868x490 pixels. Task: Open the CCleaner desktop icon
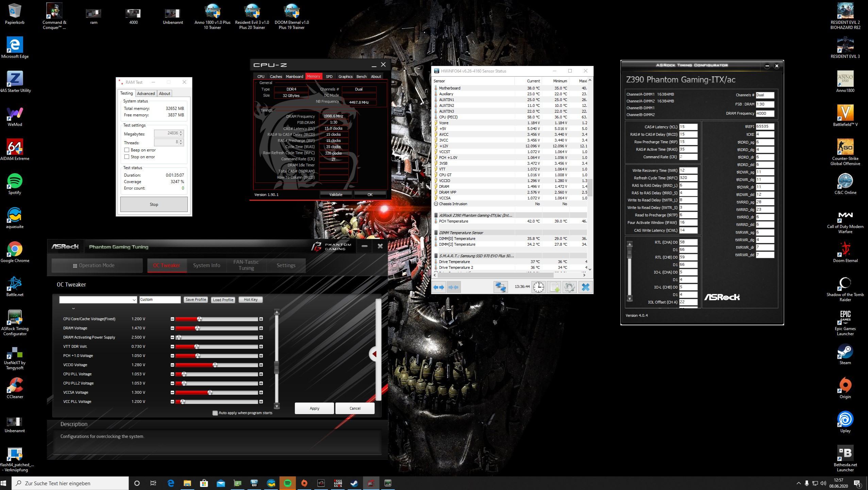[15, 388]
